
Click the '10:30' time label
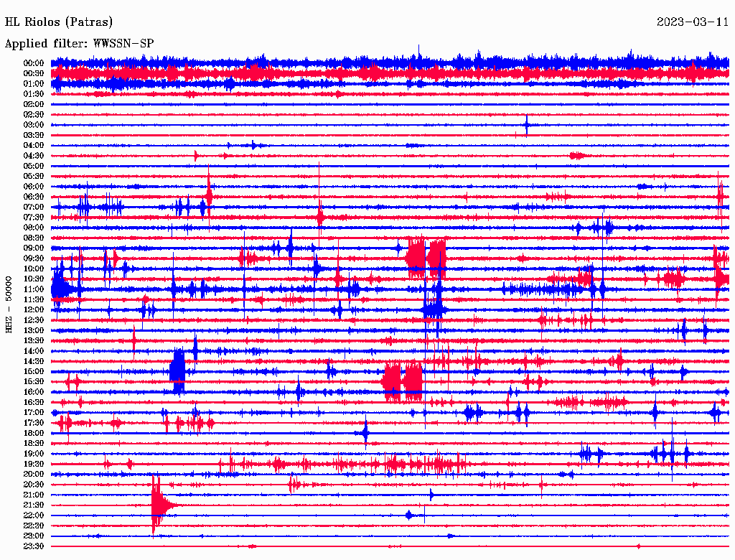(x=34, y=279)
